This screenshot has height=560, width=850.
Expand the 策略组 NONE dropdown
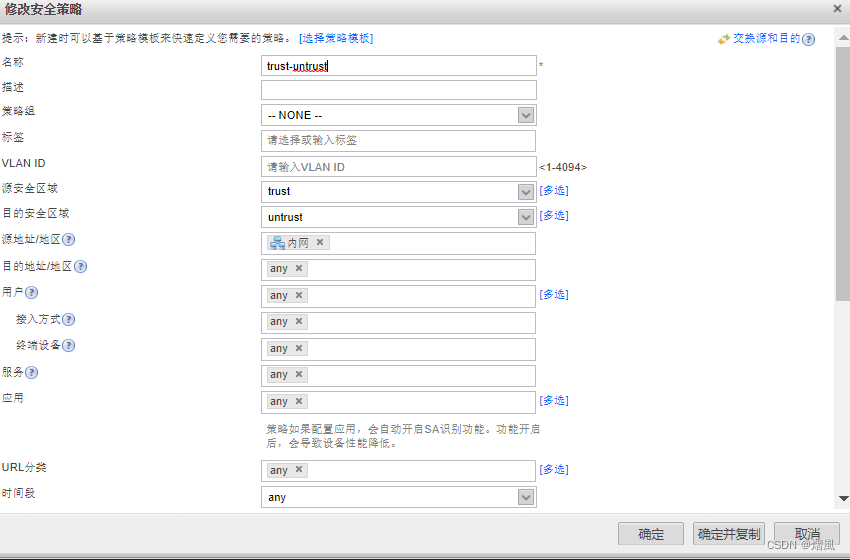coord(525,115)
